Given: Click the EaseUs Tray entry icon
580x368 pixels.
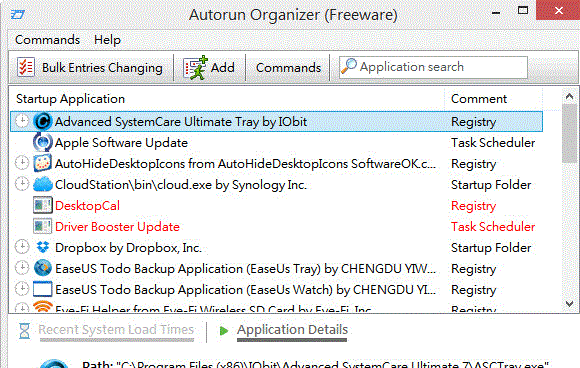Looking at the screenshot, I should point(43,268).
